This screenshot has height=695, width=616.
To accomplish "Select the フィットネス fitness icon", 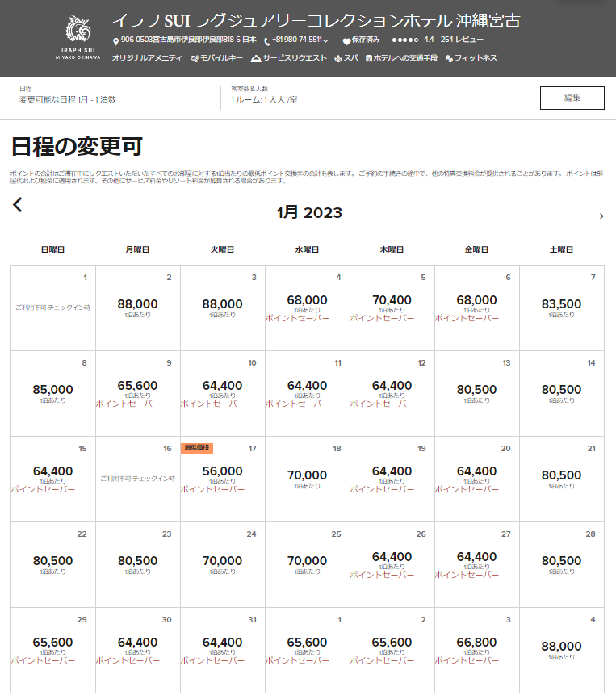I will point(449,59).
